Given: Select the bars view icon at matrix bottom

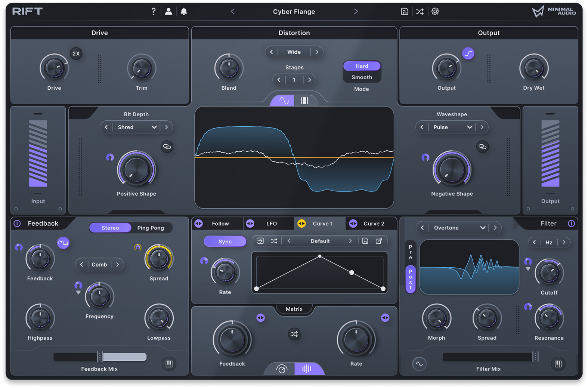Looking at the screenshot, I should pyautogui.click(x=307, y=369).
